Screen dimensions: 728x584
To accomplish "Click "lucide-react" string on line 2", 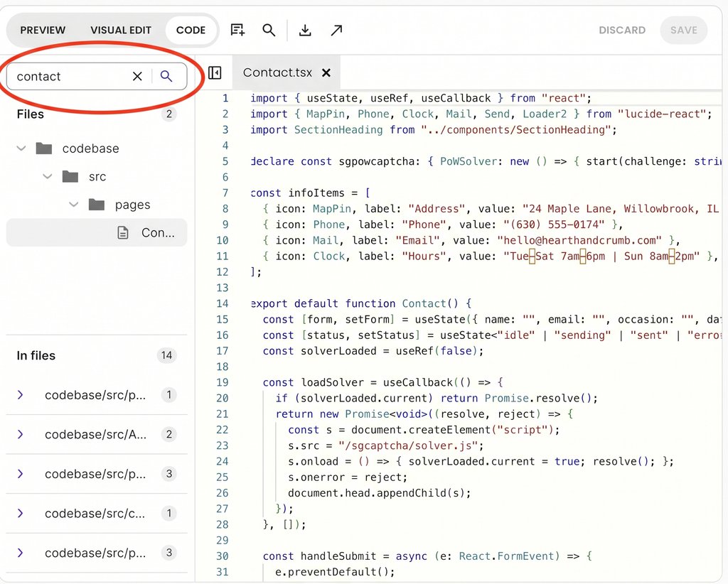I will click(662, 114).
